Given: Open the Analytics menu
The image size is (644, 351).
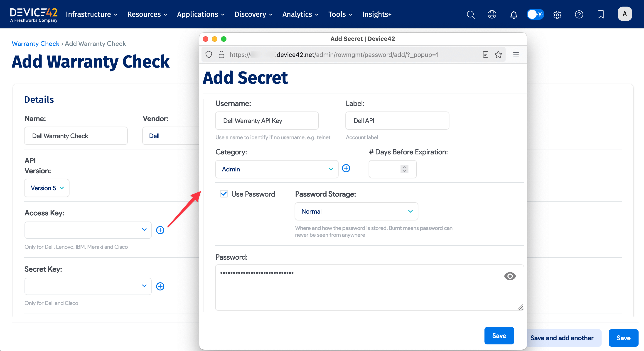Looking at the screenshot, I should click(300, 14).
